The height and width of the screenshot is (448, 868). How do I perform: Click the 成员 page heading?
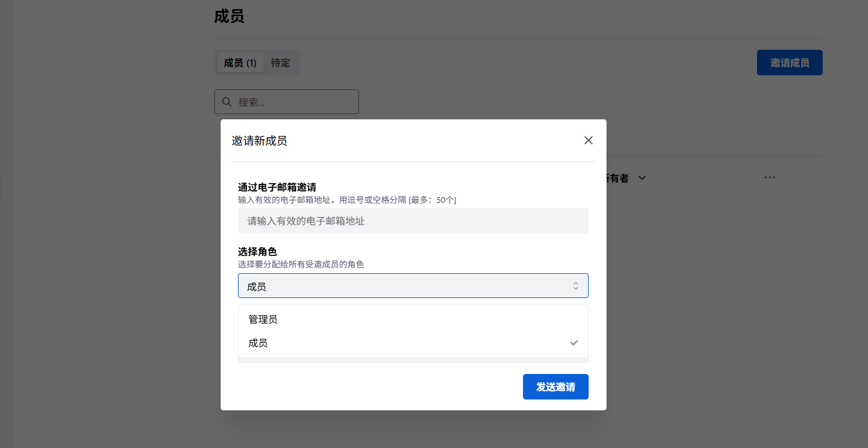(x=229, y=17)
